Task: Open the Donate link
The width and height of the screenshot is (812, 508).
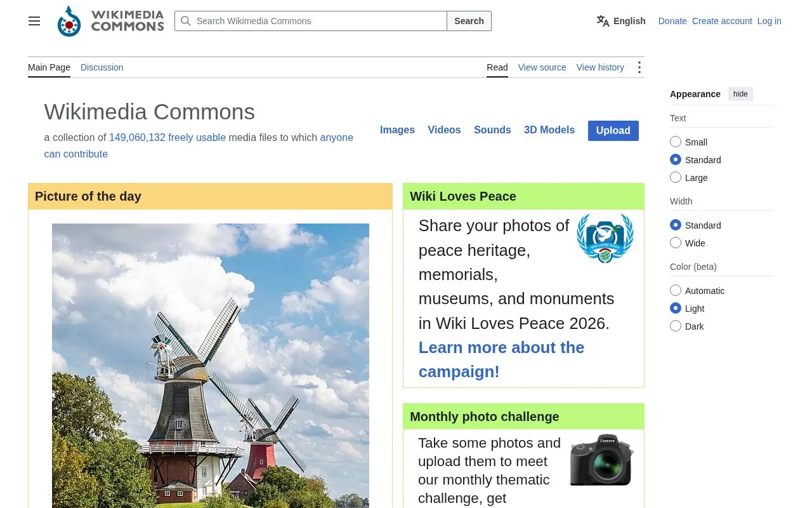Action: tap(672, 21)
